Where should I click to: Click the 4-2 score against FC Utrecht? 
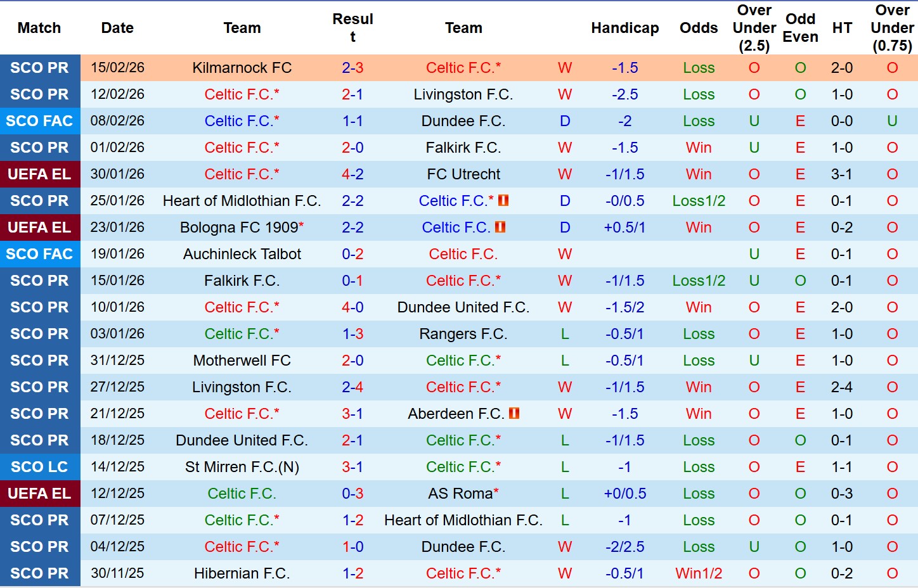pyautogui.click(x=352, y=174)
